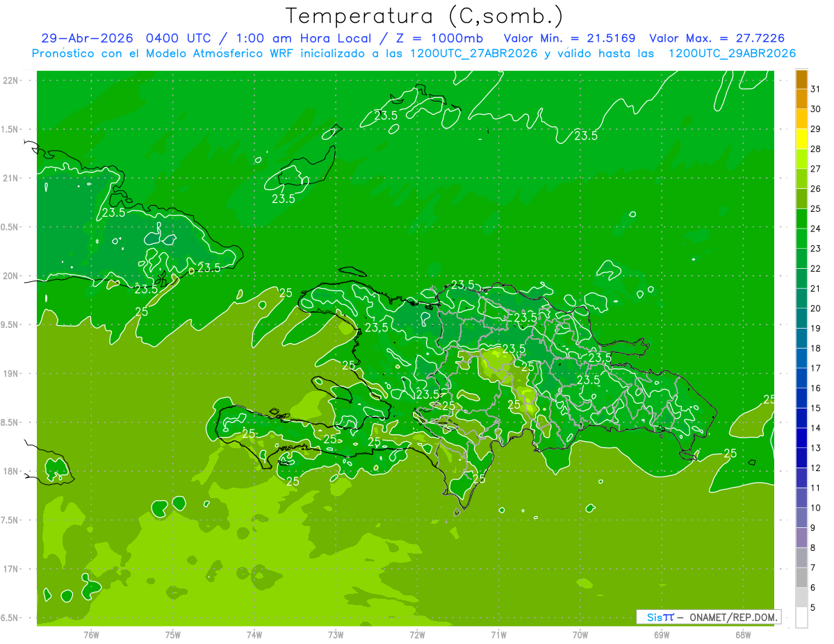This screenshot has width=834, height=644.
Task: Click the 72W longitude axis label
Action: (417, 634)
